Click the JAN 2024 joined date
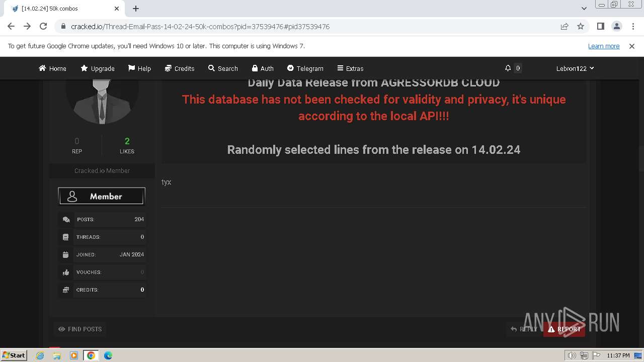The width and height of the screenshot is (644, 362). tap(132, 254)
